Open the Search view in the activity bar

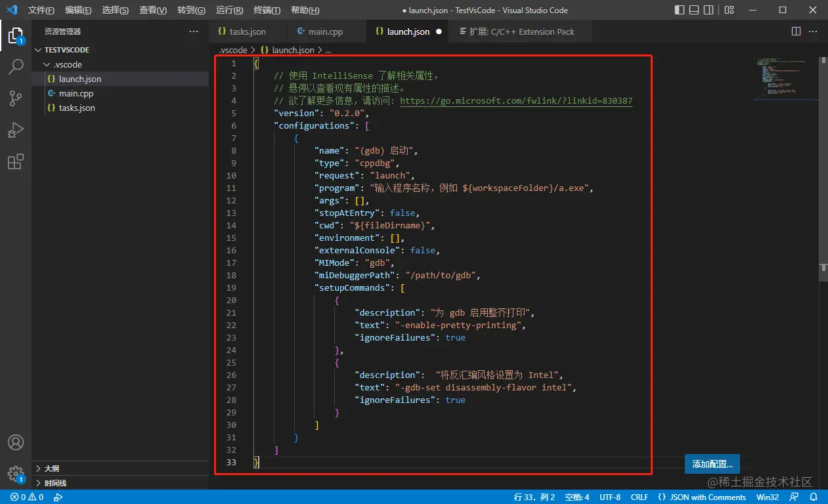click(x=16, y=66)
